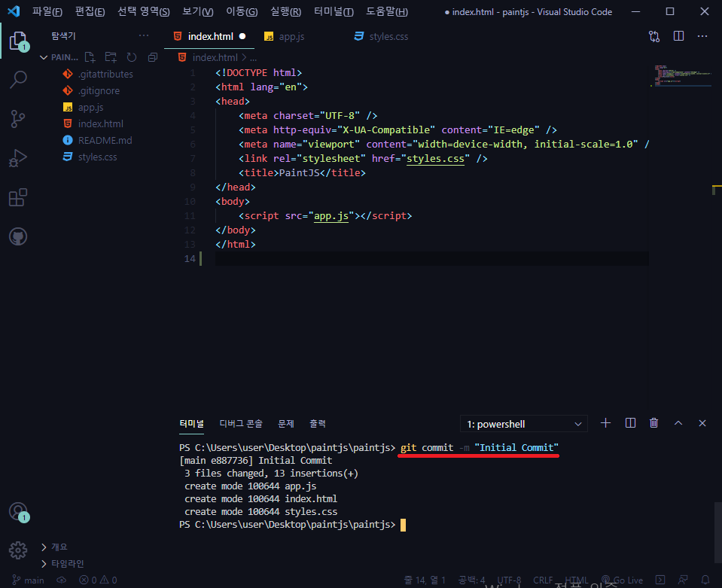Viewport: 722px width, 588px height.
Task: Synchronize changes cloud icon in status bar
Action: (61, 580)
